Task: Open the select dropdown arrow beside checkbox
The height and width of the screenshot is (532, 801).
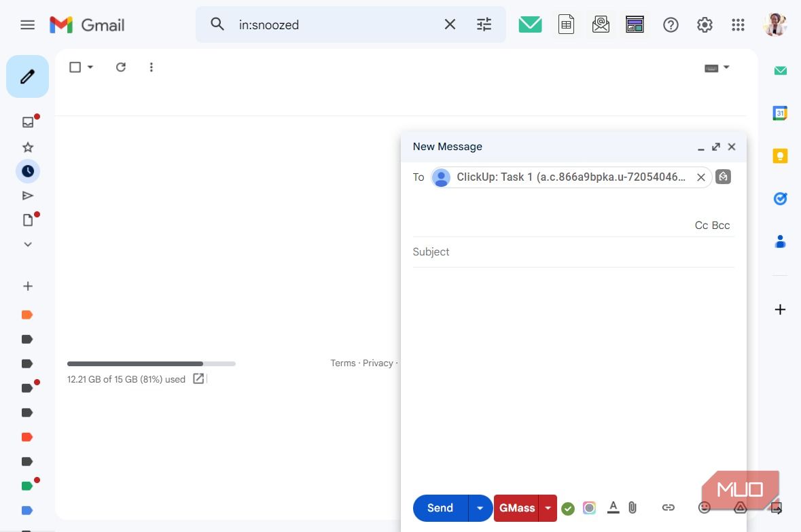Action: (x=90, y=67)
